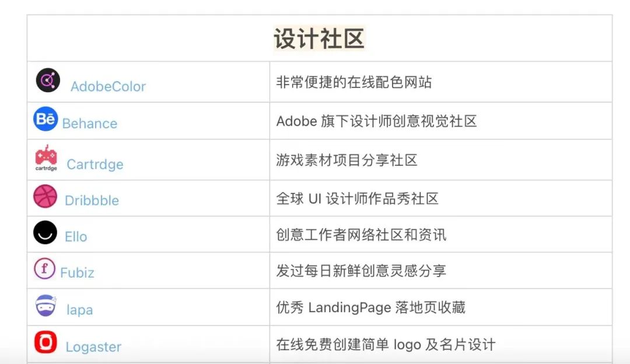This screenshot has height=364, width=630.
Task: Open the Ello link
Action: (76, 237)
